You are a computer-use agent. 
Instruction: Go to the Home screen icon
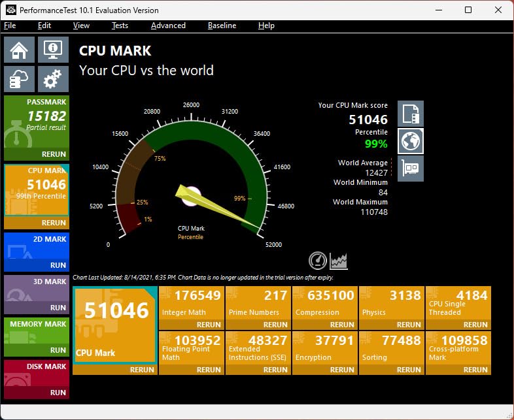[20, 50]
